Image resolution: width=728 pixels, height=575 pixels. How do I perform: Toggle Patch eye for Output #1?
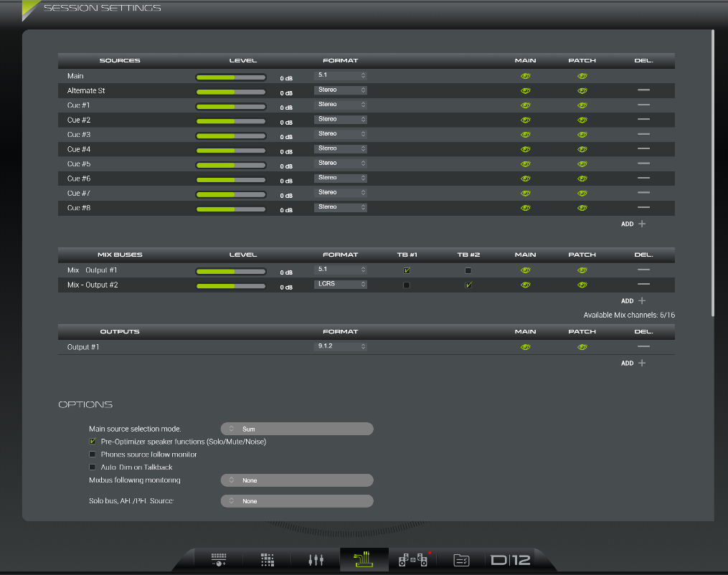(582, 347)
